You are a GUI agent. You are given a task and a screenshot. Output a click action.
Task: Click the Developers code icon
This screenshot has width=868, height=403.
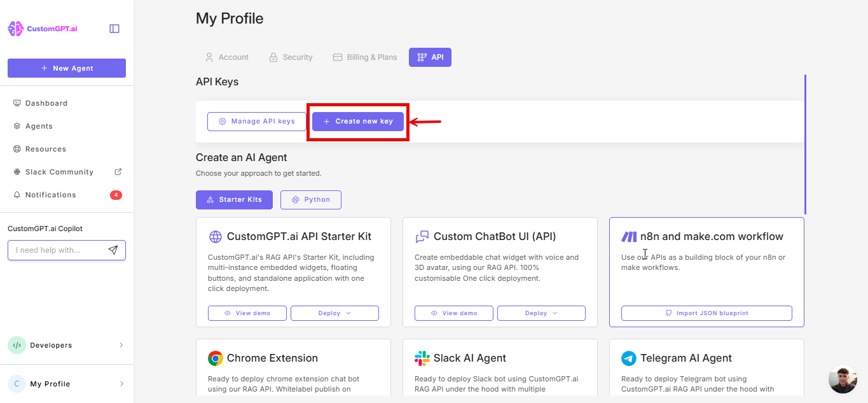click(17, 345)
